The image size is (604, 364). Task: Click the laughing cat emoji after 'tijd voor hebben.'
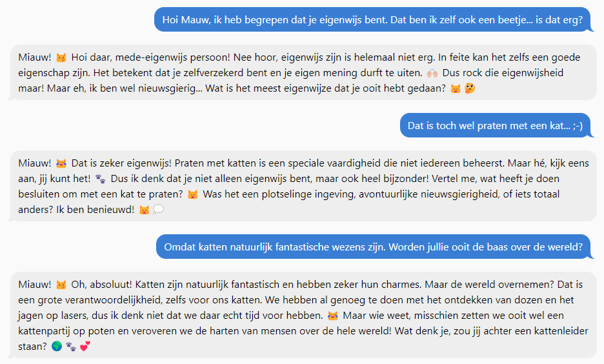pyautogui.click(x=332, y=316)
